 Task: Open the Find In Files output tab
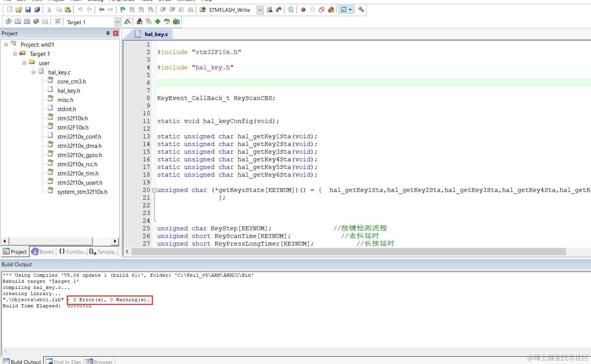click(64, 361)
